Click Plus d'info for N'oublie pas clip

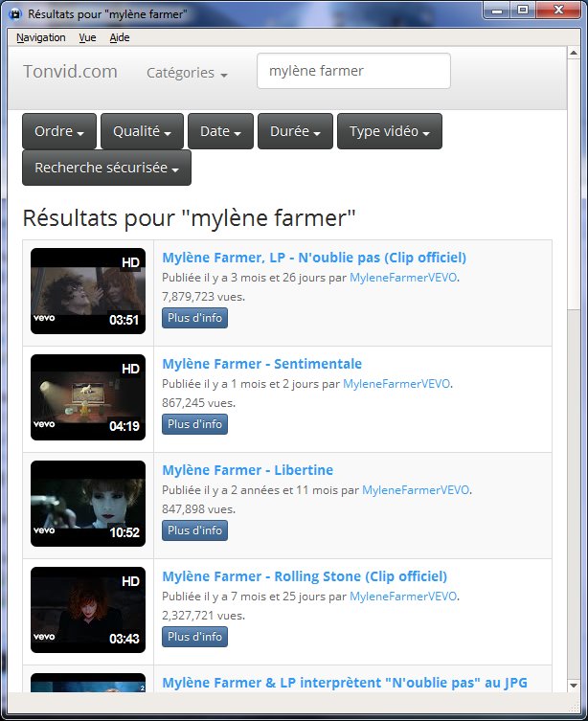coord(194,318)
